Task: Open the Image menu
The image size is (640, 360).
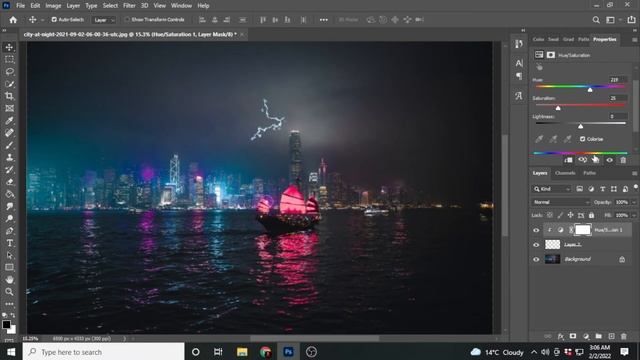Action: 53,6
